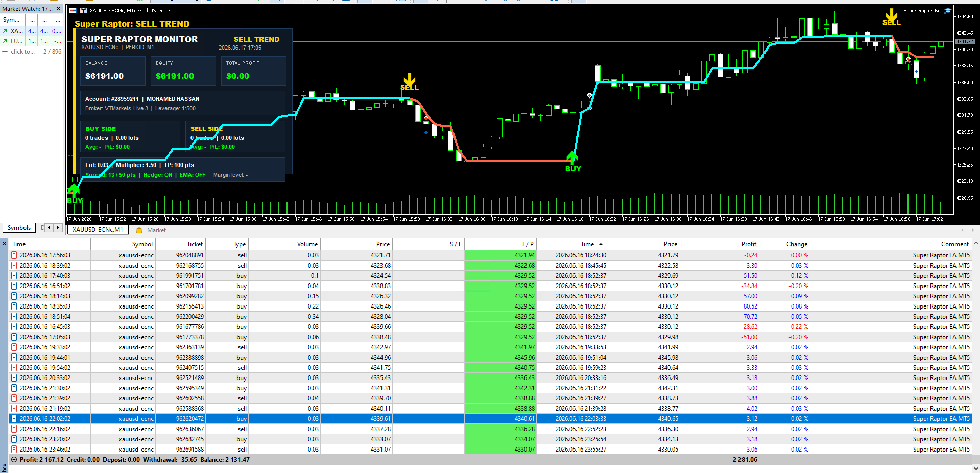
Task: Click the Super_Raptor_Bot expert advisor hat icon
Action: (x=948, y=10)
